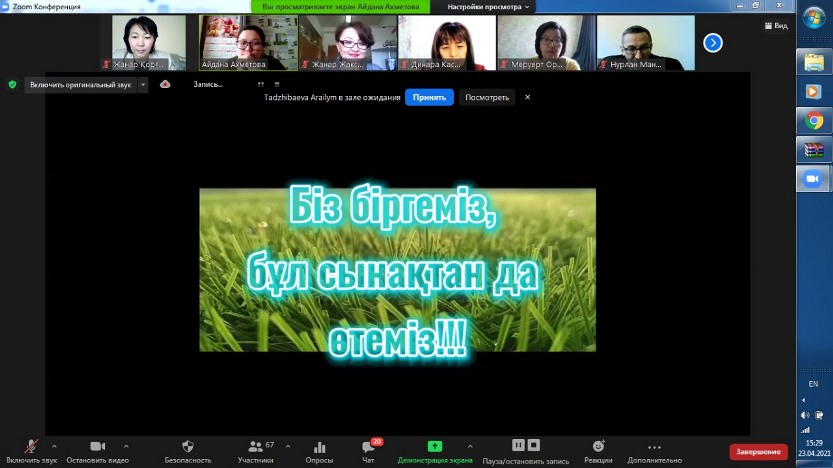Select Динара Кас... video thumbnail
833x468 pixels.
(x=447, y=42)
